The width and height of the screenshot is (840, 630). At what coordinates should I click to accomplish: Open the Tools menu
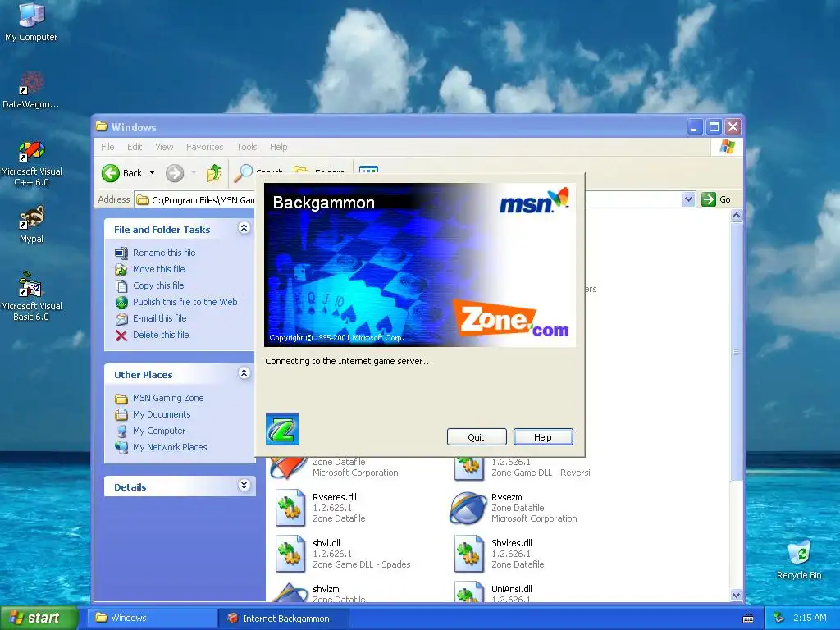247,147
